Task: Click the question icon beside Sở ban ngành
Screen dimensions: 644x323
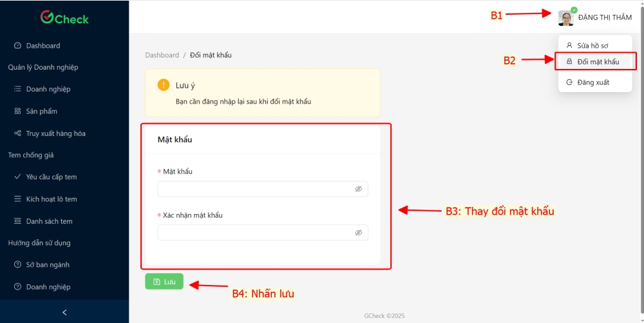Action: point(17,264)
